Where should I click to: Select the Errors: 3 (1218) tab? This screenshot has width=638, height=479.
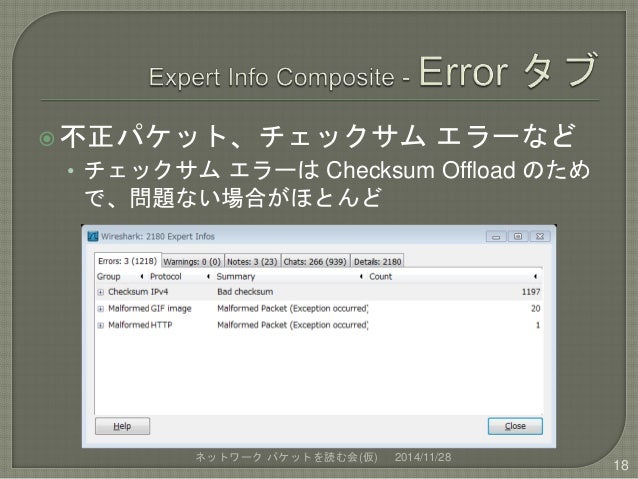point(127,261)
